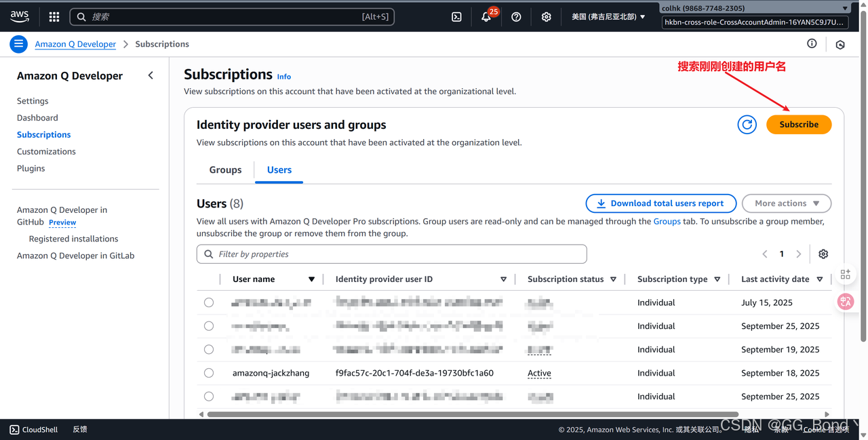Click the Amazon Q Developer breadcrumb
The height and width of the screenshot is (440, 868).
pyautogui.click(x=75, y=44)
